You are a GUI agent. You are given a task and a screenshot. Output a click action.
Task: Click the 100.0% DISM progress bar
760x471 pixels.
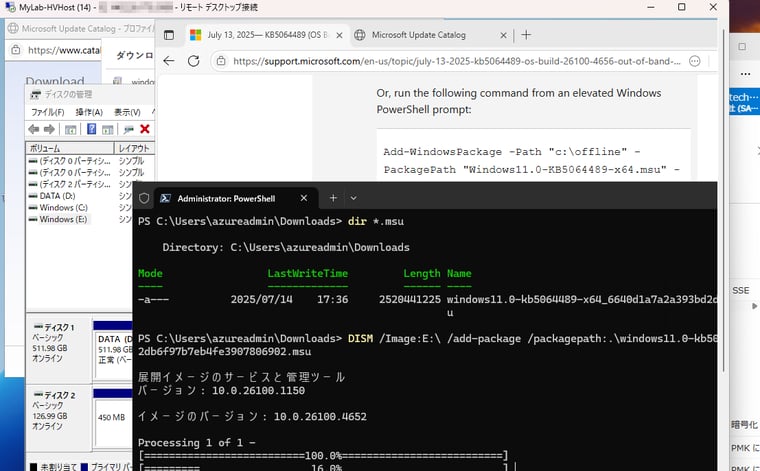(323, 455)
